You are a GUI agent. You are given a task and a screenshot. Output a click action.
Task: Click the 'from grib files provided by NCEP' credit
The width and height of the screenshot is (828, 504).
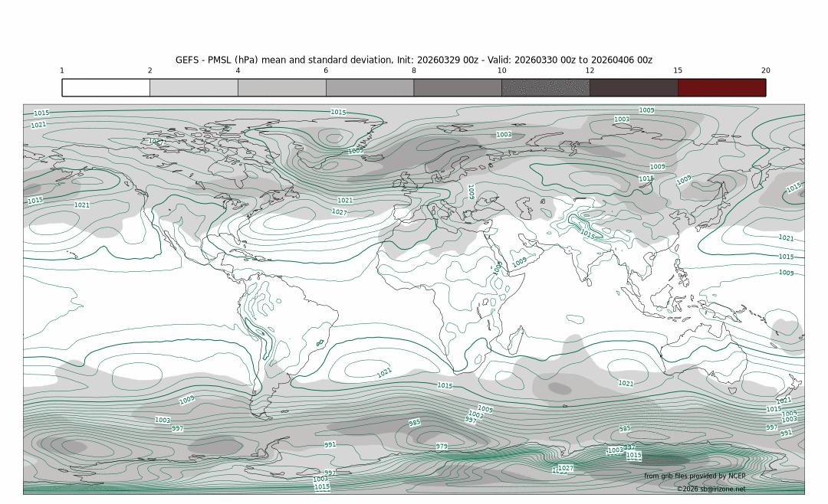[695, 476]
